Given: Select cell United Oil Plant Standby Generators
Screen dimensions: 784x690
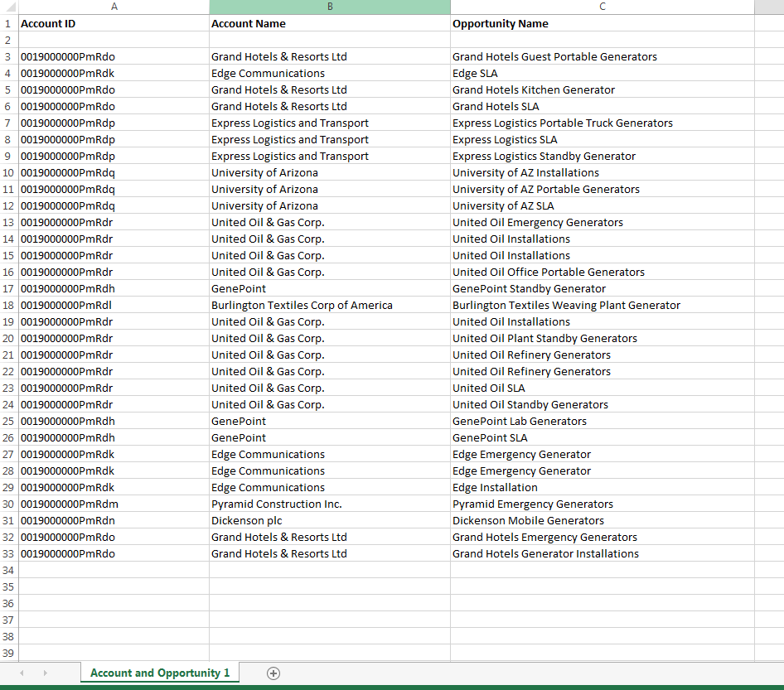Looking at the screenshot, I should tap(603, 338).
